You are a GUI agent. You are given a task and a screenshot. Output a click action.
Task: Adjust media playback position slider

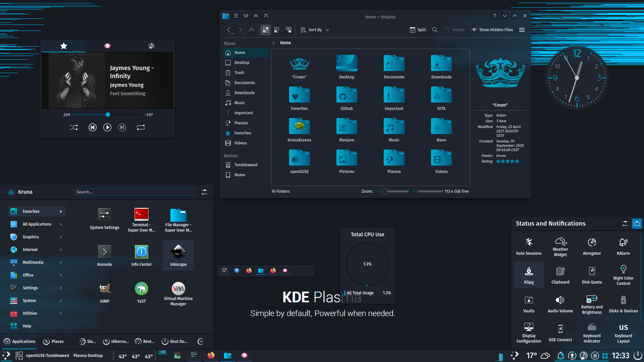pos(107,115)
